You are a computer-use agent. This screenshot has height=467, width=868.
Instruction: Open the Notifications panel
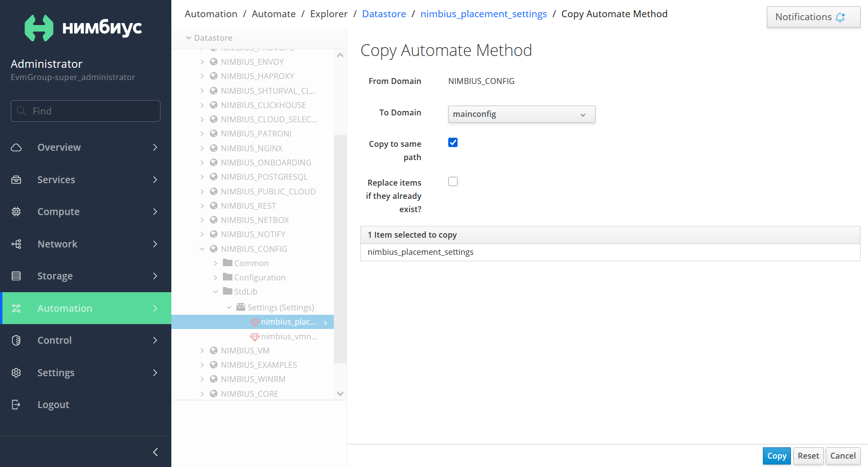pyautogui.click(x=814, y=17)
